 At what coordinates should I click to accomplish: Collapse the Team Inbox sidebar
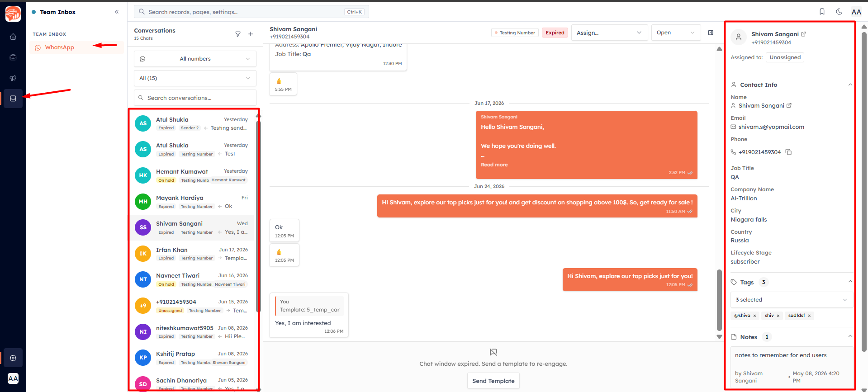pyautogui.click(x=117, y=12)
